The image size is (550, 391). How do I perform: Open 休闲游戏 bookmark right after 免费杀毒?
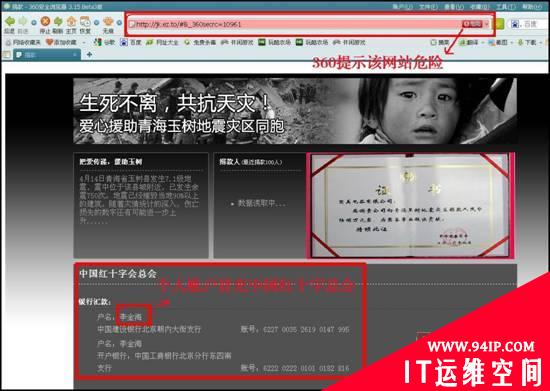click(x=237, y=42)
